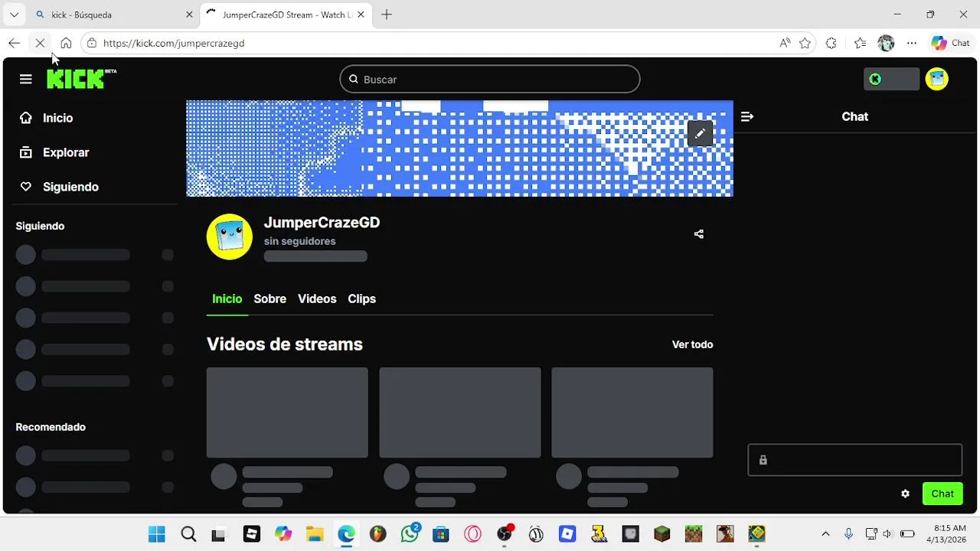
Task: Click Microsoft Edge taskbar icon
Action: tap(346, 533)
